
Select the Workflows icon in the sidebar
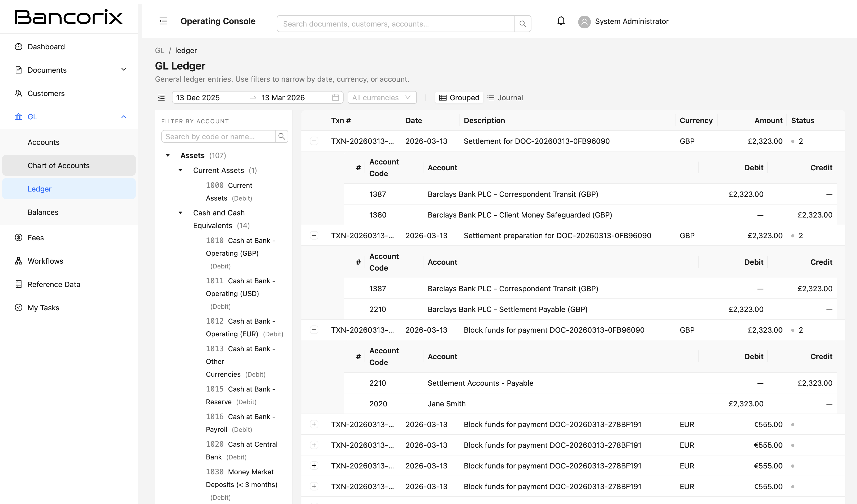[19, 261]
